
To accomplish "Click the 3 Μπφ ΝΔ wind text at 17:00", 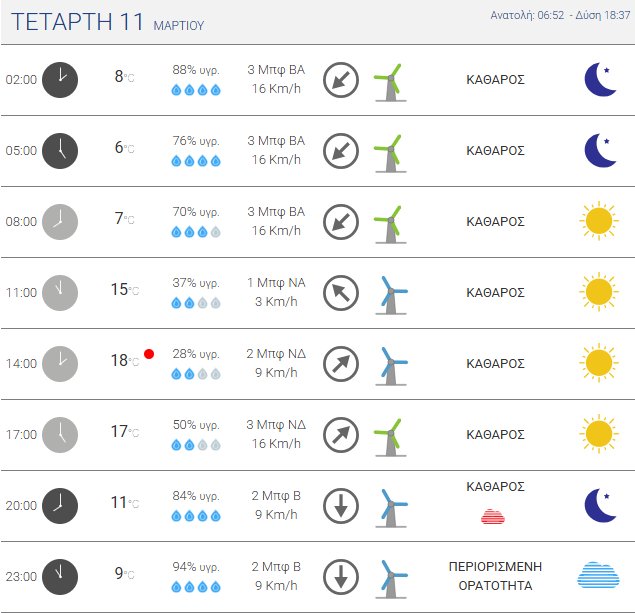I will 276,424.
